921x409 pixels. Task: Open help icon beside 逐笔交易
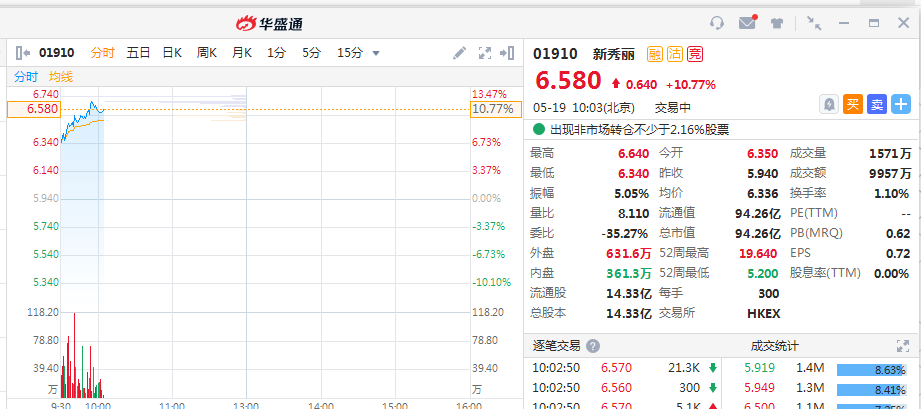click(x=593, y=346)
